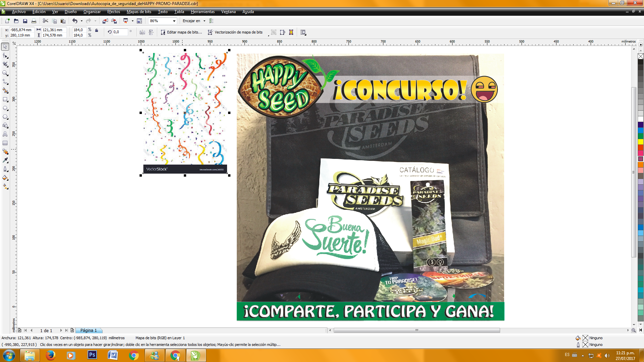Open Photoshop from the taskbar
Screen dimensions: 644x362
coord(92,355)
